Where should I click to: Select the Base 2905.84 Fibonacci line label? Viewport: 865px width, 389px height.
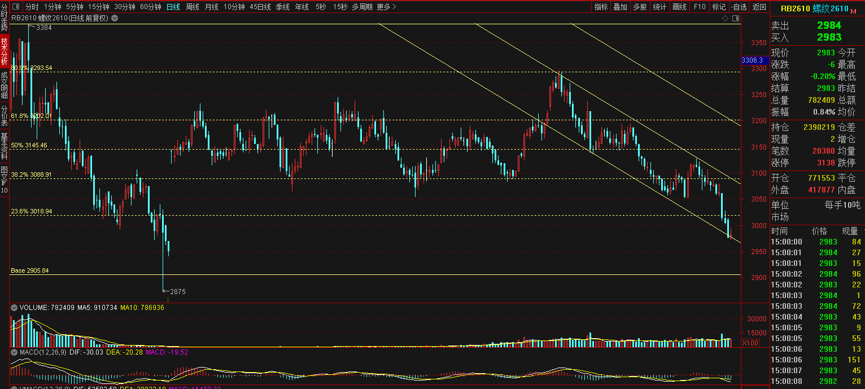tap(30, 270)
